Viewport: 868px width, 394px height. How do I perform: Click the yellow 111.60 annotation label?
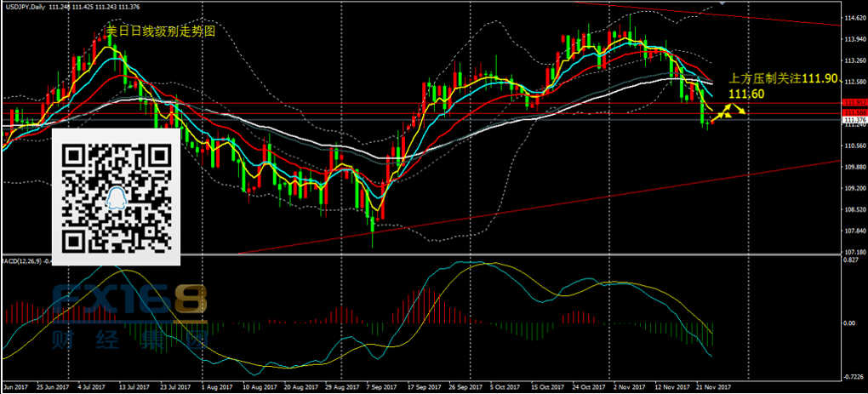tap(744, 93)
